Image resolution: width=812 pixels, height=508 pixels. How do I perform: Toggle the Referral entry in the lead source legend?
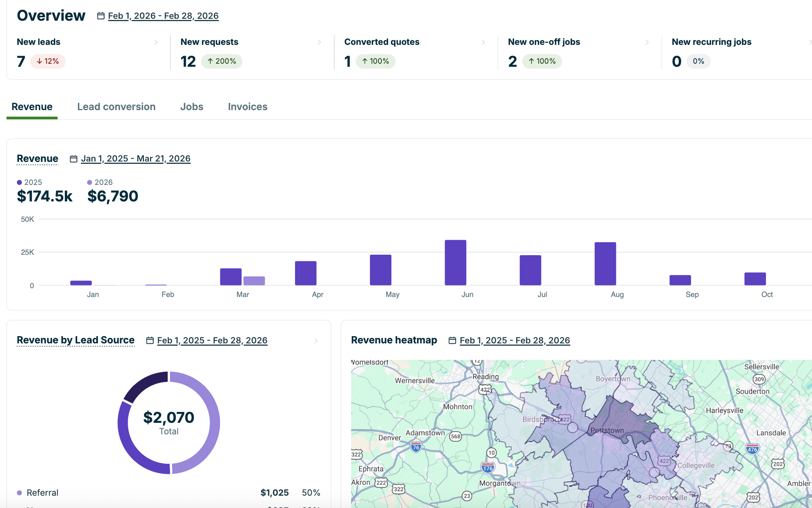[x=43, y=493]
